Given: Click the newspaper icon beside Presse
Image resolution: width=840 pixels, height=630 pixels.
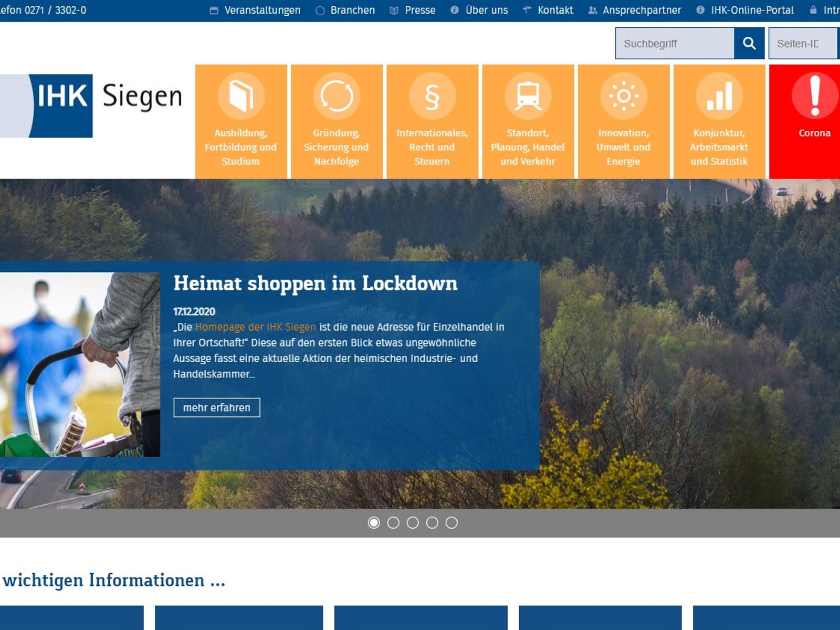Looking at the screenshot, I should 394,10.
